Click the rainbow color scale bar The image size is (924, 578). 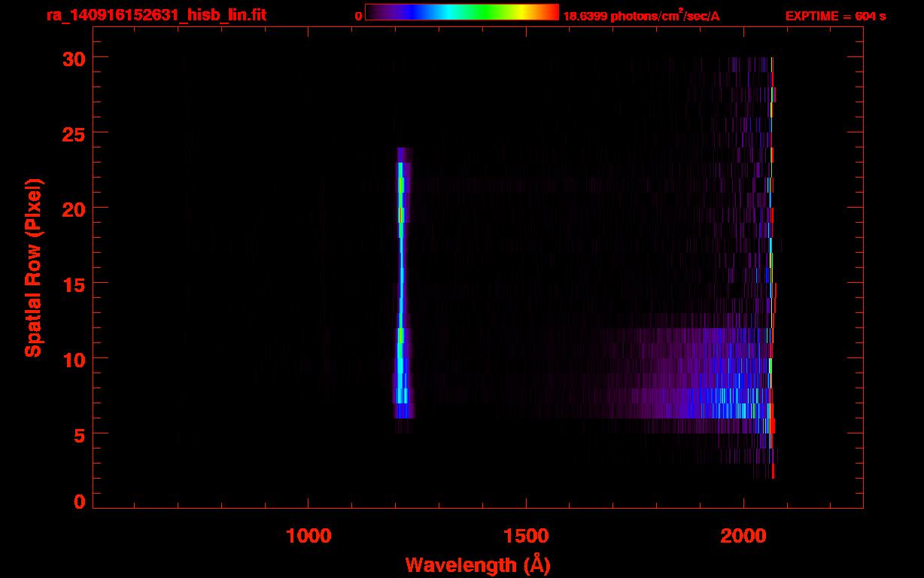click(462, 12)
